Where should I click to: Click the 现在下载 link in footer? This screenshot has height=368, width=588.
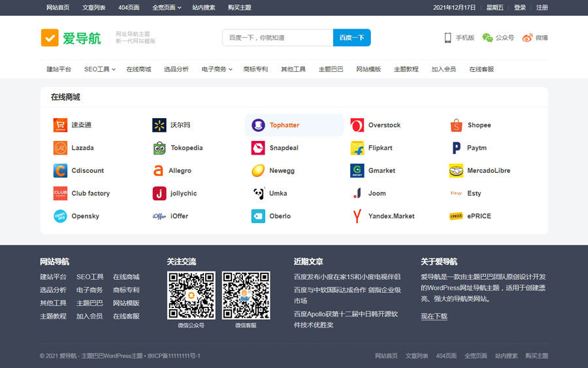click(434, 316)
